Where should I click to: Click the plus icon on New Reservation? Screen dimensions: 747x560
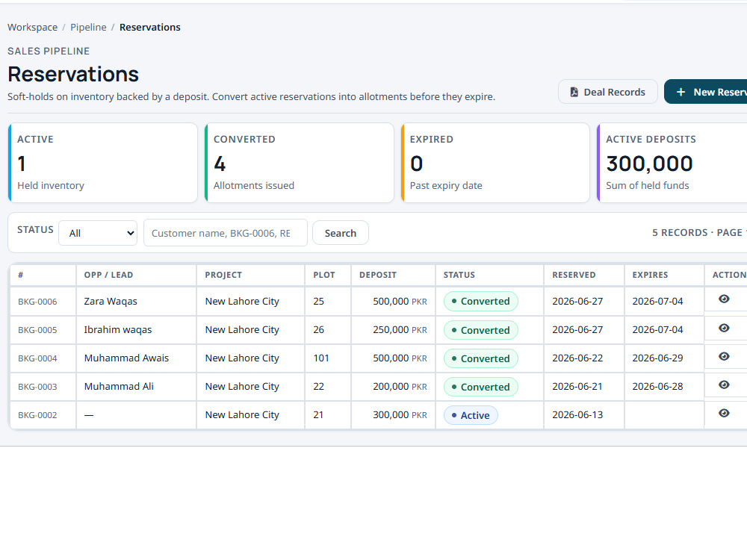[681, 92]
